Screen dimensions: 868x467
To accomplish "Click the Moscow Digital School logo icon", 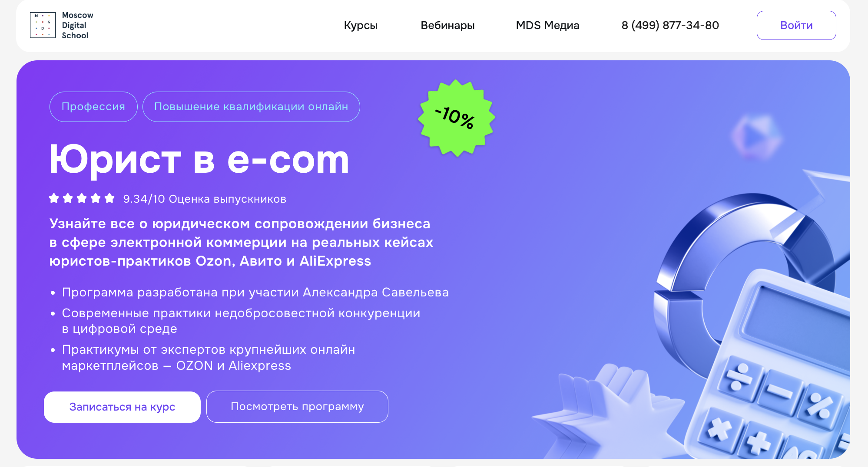I will 43,25.
